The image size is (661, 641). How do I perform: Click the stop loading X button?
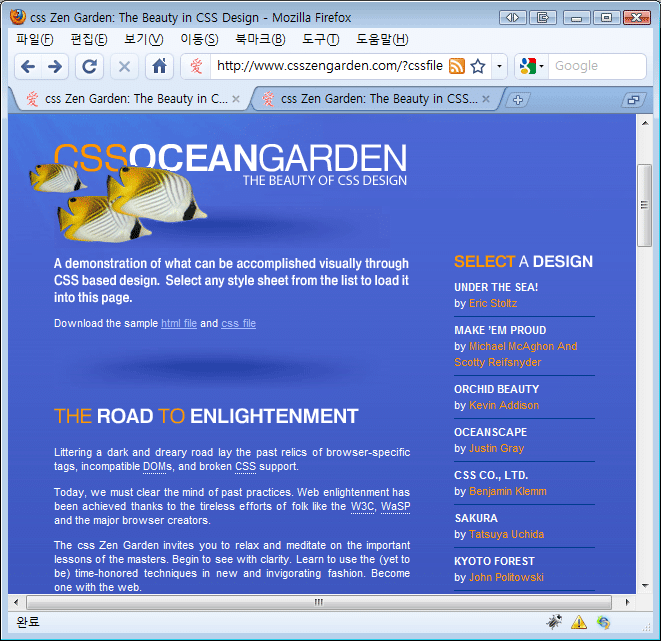coord(124,67)
